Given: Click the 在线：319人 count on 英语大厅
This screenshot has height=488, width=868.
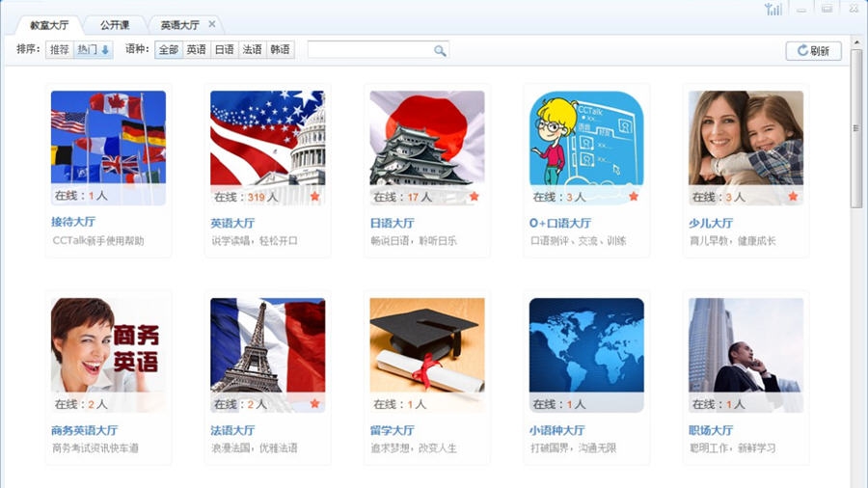Looking at the screenshot, I should (x=246, y=197).
